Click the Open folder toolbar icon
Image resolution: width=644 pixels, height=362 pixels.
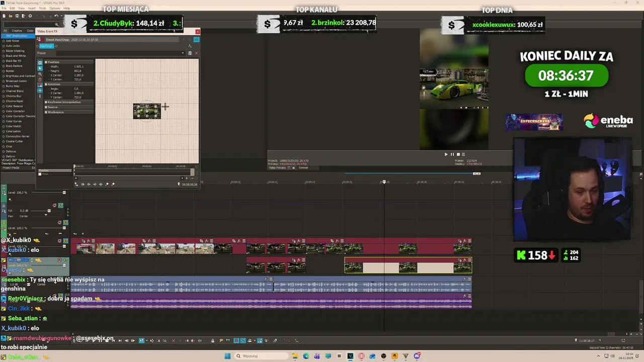pyautogui.click(x=11, y=16)
